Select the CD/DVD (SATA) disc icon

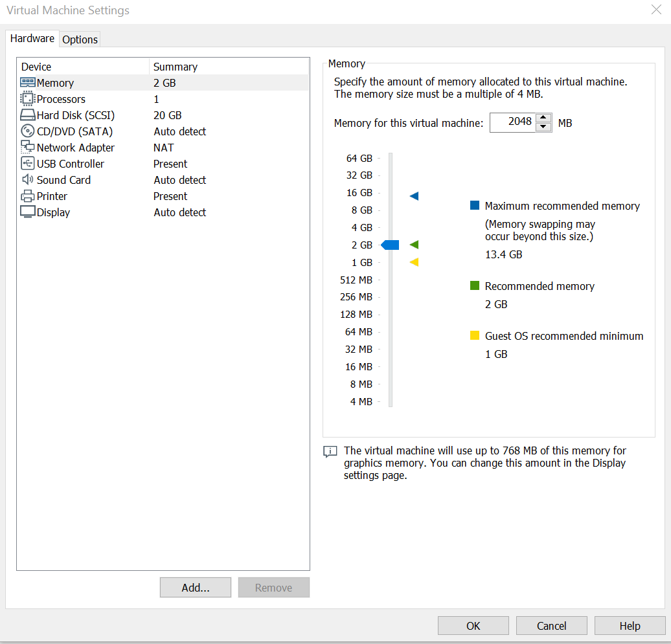point(28,131)
